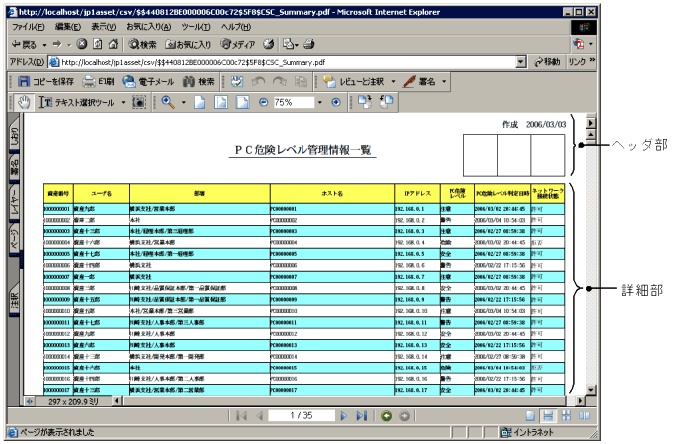Open the 75% zoom level dropdown
Screen dimensions: 673x444
pos(321,102)
